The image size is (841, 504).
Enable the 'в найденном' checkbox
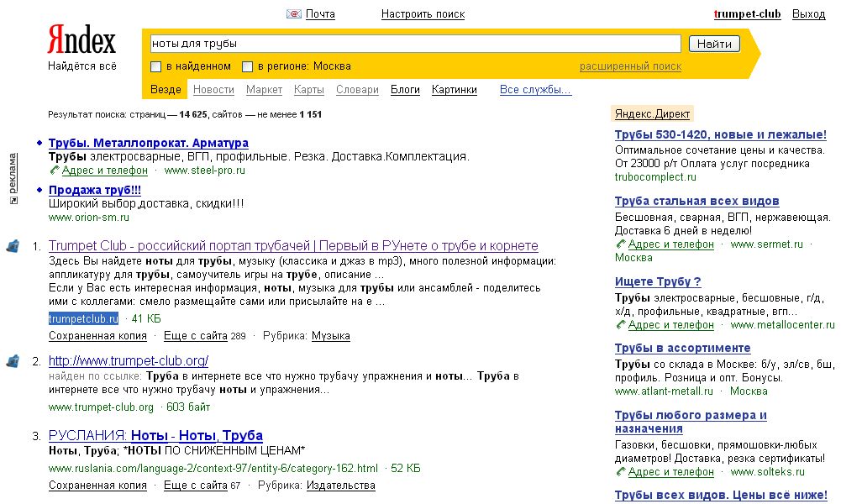coord(155,65)
